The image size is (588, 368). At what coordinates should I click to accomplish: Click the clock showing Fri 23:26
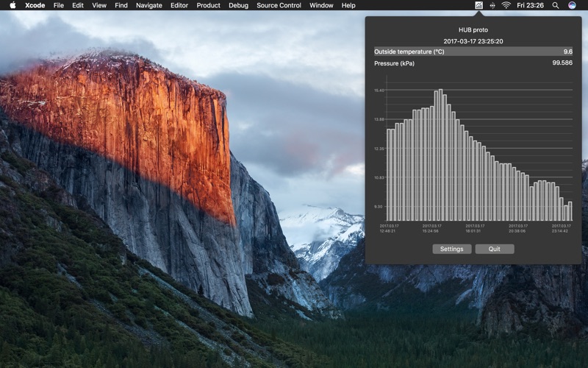[530, 5]
